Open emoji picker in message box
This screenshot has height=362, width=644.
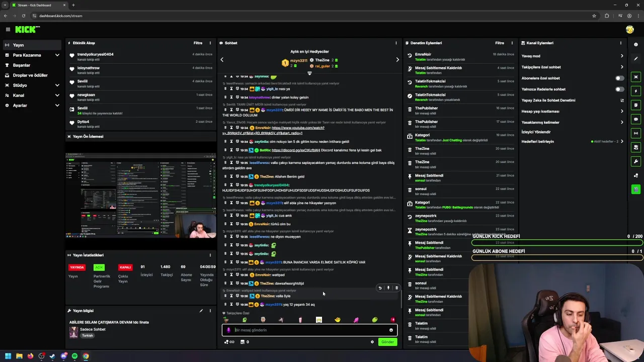coord(391,330)
